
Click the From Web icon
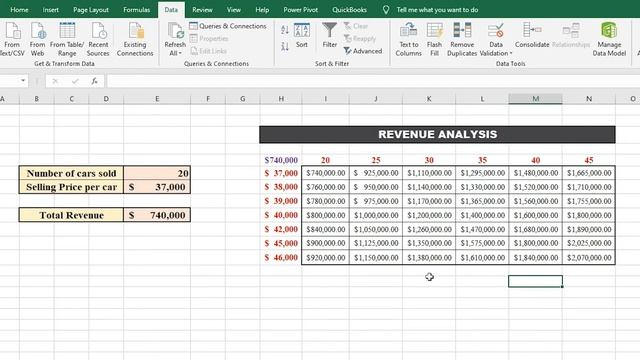[x=37, y=31]
